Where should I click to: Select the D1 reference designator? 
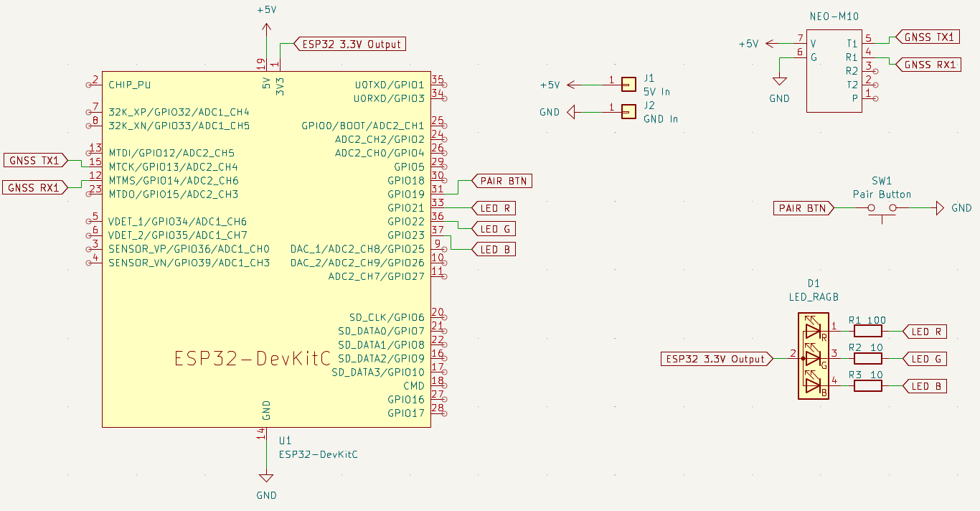(x=813, y=283)
